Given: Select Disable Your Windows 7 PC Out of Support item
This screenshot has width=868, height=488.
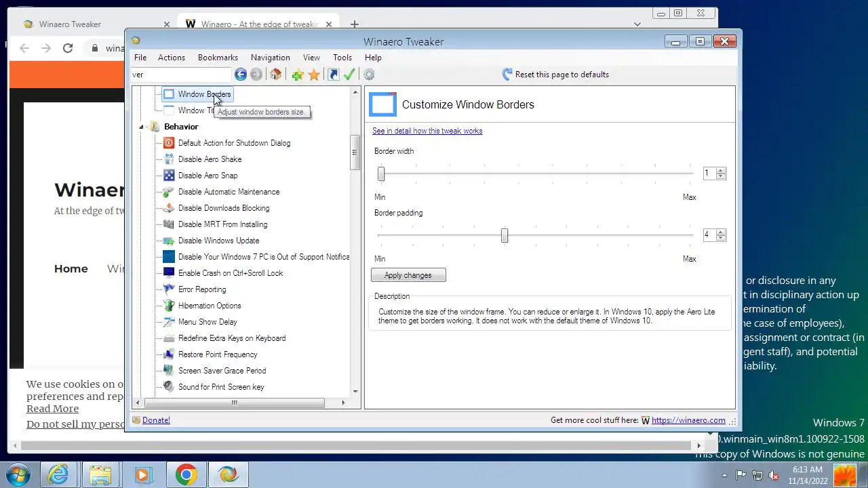Looking at the screenshot, I should coord(256,257).
